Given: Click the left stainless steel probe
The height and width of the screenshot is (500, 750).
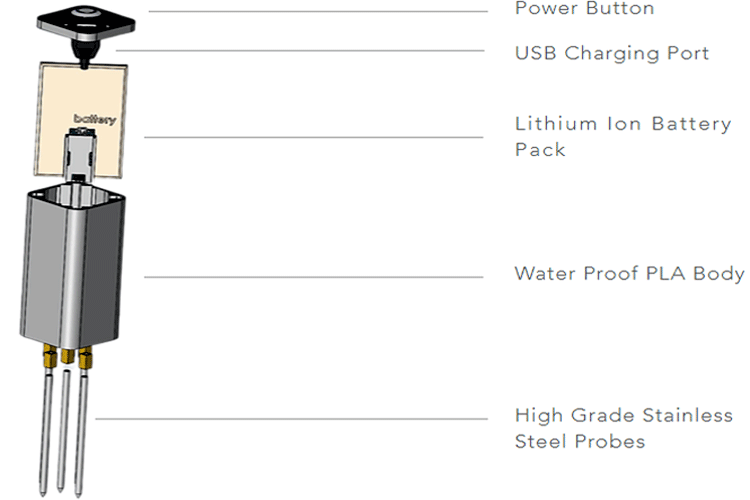Looking at the screenshot, I should [47, 420].
